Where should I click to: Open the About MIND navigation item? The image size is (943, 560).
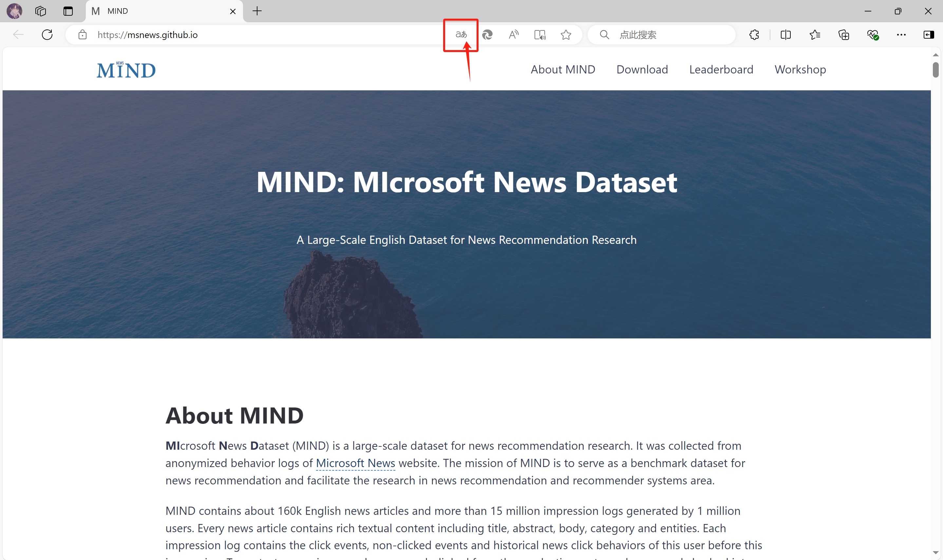(562, 69)
